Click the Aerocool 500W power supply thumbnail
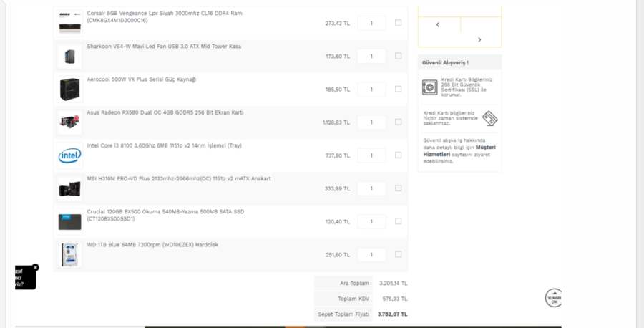 (70, 90)
